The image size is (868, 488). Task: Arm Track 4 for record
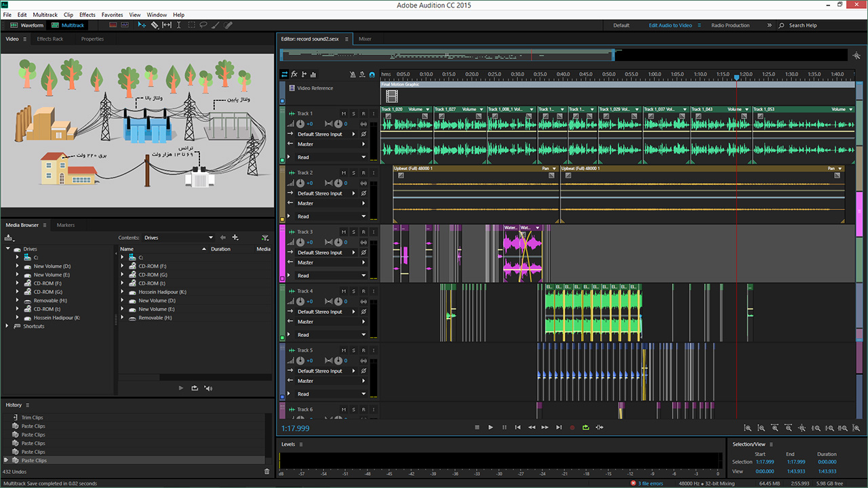[x=363, y=291]
